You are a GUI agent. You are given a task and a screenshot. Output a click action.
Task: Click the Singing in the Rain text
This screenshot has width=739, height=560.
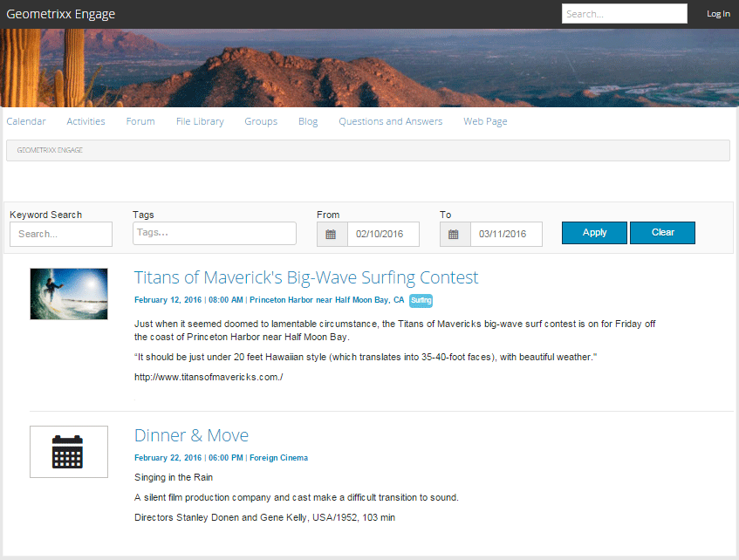point(174,477)
